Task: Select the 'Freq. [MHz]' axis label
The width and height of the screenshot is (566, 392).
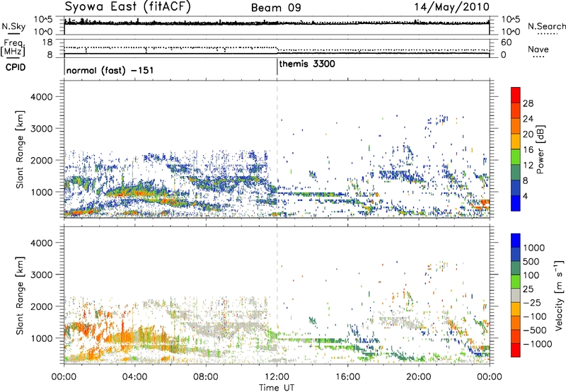Action: (x=13, y=48)
